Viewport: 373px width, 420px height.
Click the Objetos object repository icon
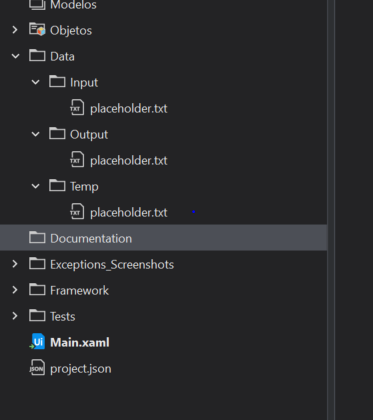pos(37,30)
